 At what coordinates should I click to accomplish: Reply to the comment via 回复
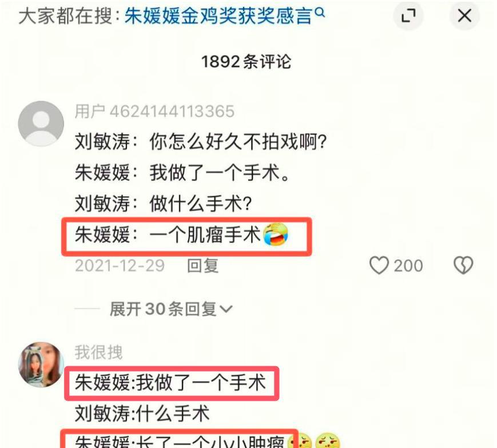203,266
